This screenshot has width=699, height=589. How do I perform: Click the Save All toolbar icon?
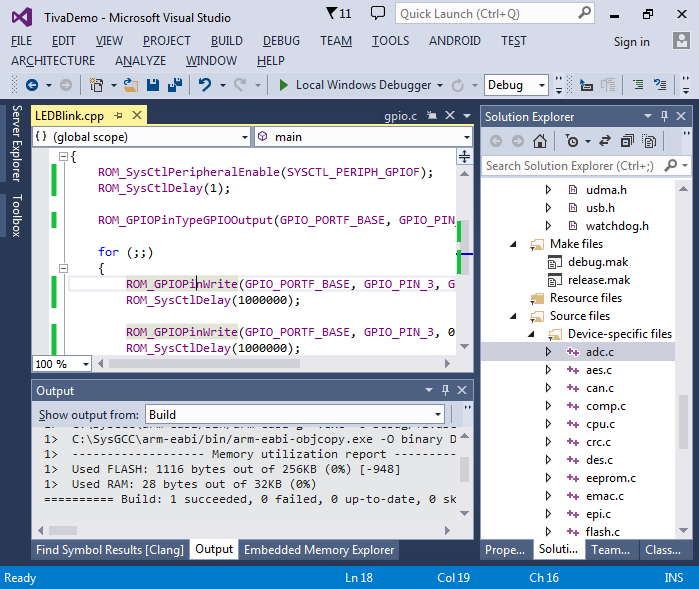pos(175,85)
